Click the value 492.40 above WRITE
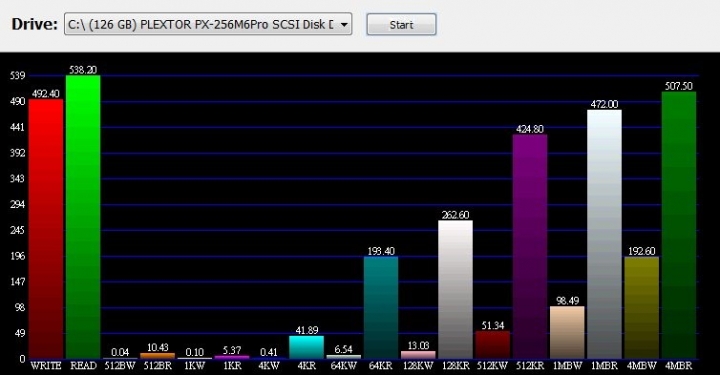This screenshot has width=720, height=375. pos(45,94)
